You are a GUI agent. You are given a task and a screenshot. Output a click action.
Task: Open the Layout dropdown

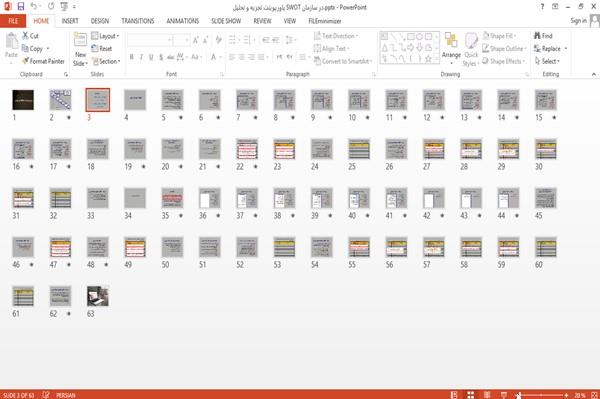(x=105, y=36)
